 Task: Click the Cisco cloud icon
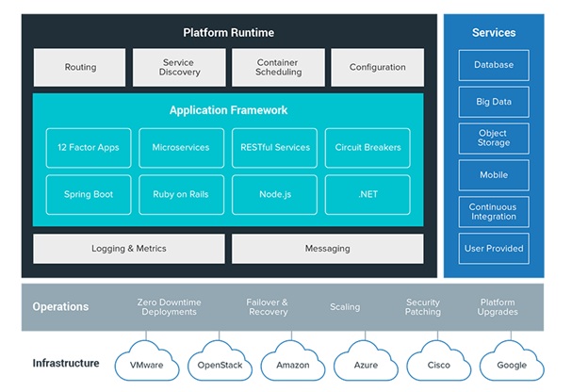439,361
